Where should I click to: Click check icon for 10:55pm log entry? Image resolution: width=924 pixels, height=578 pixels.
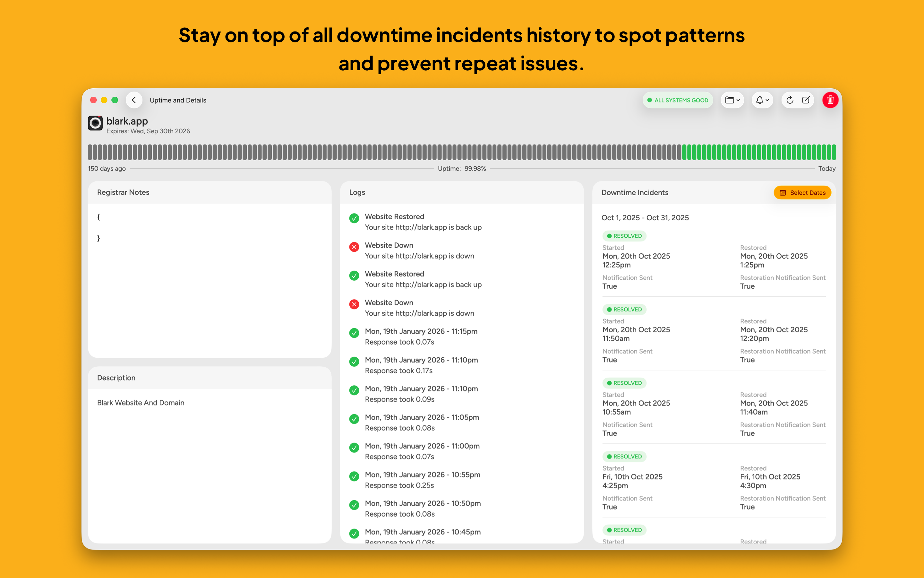point(354,476)
